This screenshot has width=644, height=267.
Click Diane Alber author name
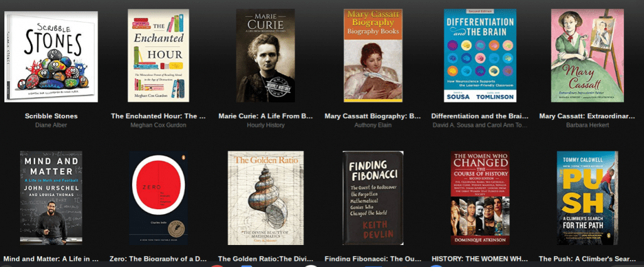[51, 125]
